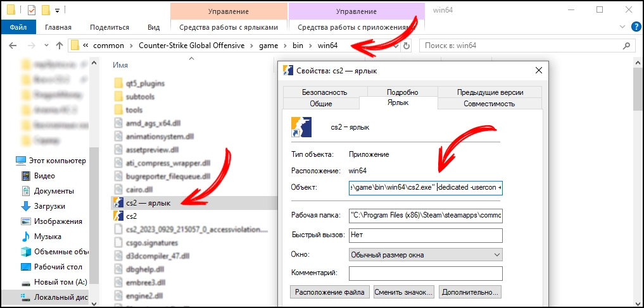Click the Forward navigation arrow

click(31, 46)
